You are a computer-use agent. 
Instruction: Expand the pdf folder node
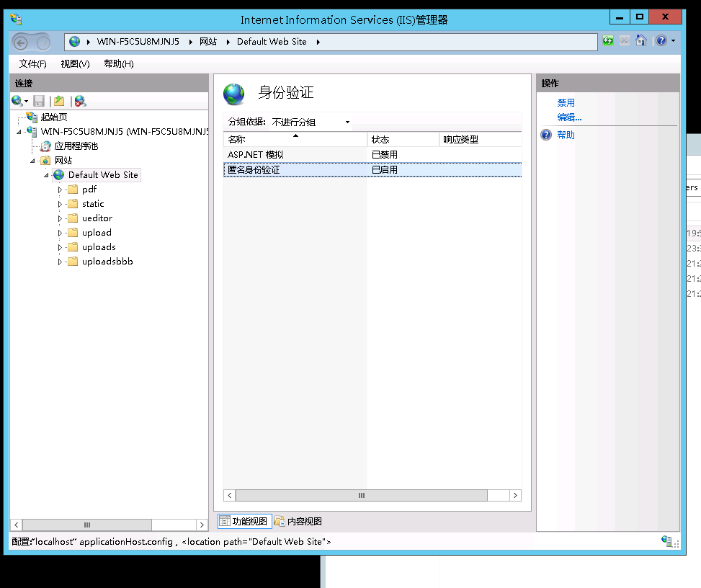pos(60,190)
